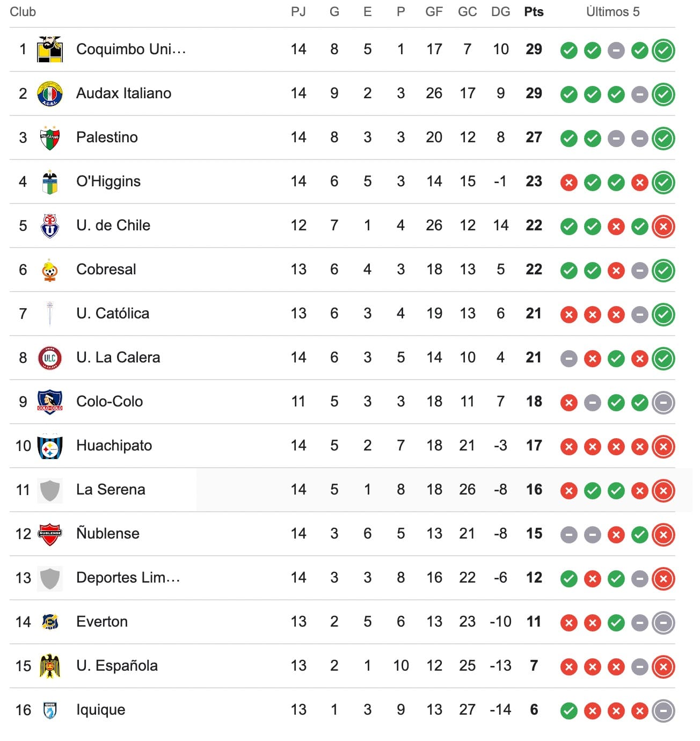Open the O'Higgins team name

click(108, 181)
